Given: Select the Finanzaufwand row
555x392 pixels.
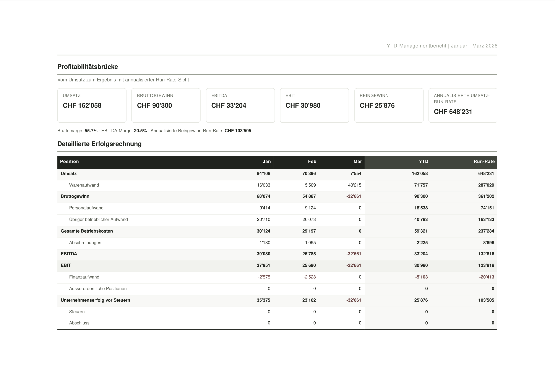Looking at the screenshot, I should pyautogui.click(x=169, y=277).
